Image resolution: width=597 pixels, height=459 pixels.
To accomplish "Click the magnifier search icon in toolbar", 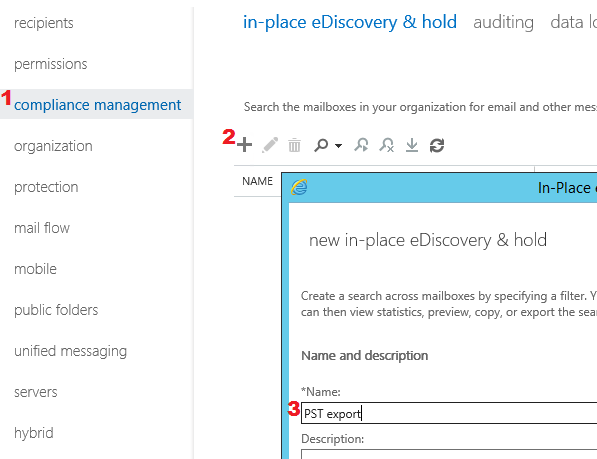I will tap(321, 145).
